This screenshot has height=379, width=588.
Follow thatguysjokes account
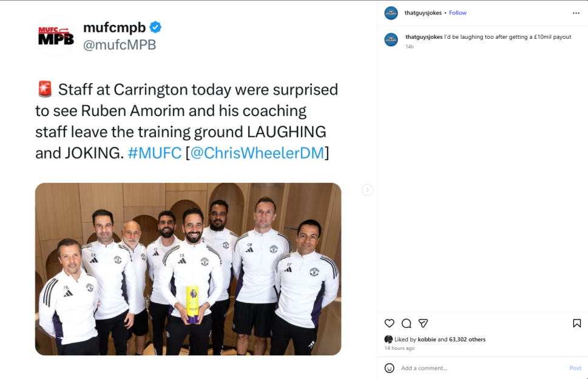point(458,13)
